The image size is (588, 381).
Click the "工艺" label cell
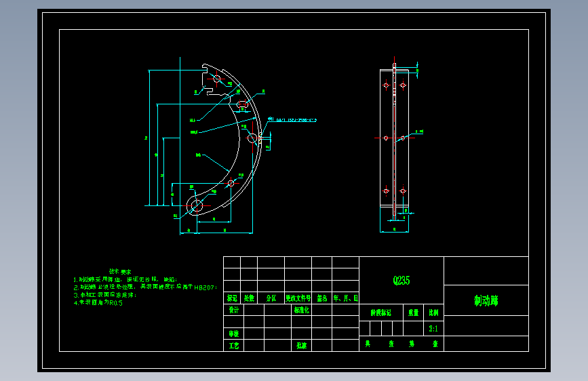click(233, 345)
